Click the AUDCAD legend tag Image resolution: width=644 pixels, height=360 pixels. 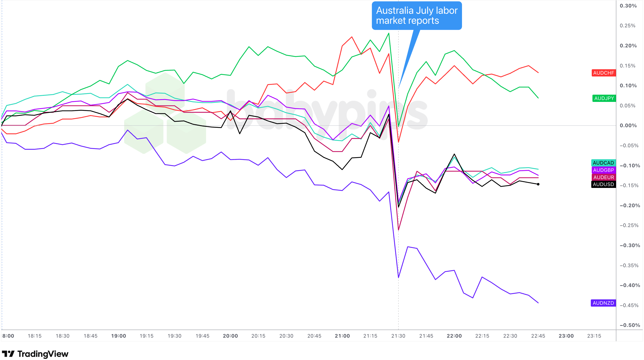(603, 163)
